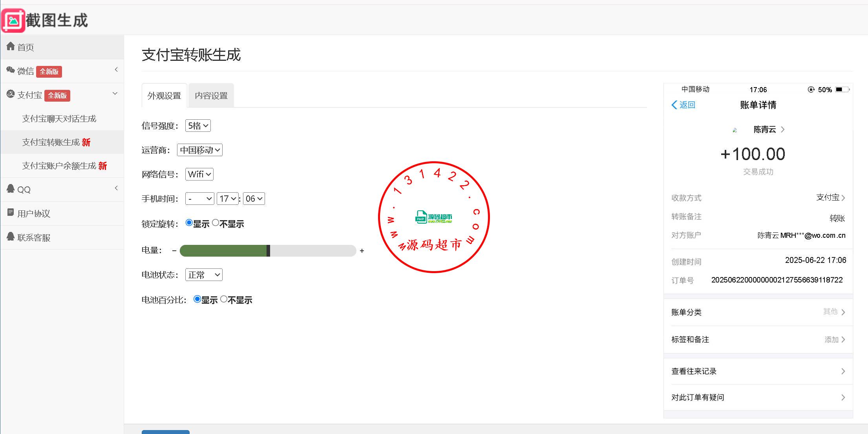Viewport: 868px width, 434px height.
Task: Click the 转账 remark value in 转账备注
Action: 837,218
